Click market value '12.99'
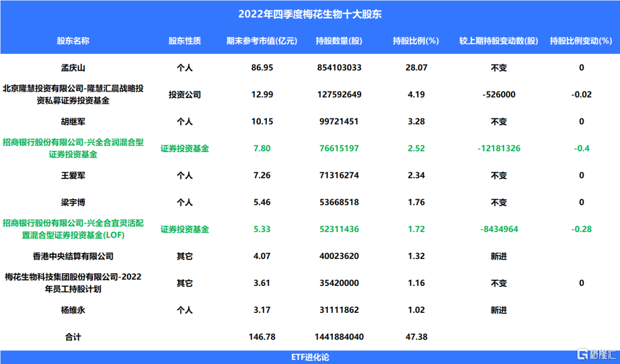620x364 pixels. point(262,95)
